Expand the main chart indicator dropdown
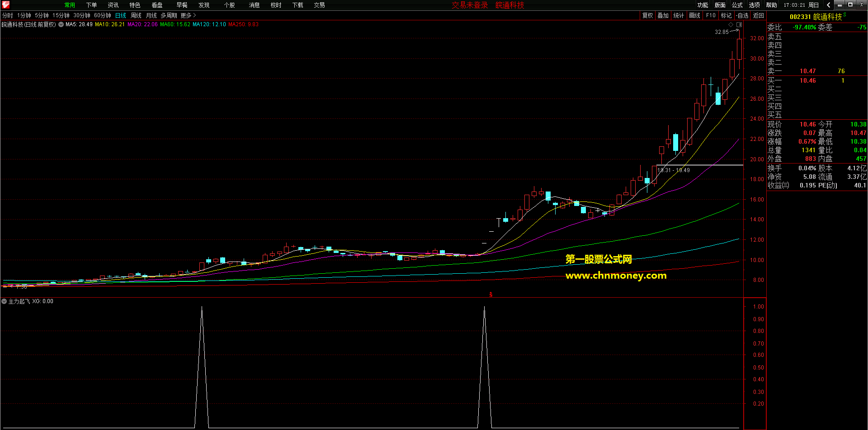Screen dimensions: 868x430 pos(61,24)
